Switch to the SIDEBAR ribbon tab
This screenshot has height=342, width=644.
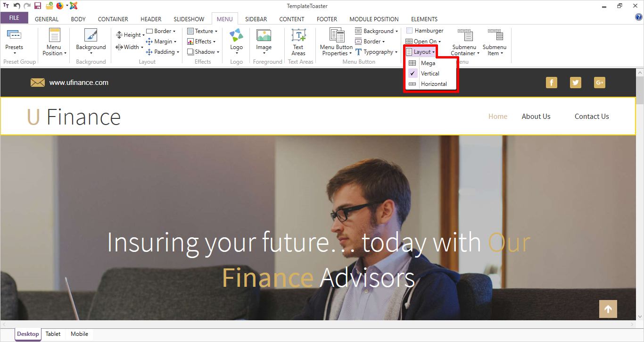(x=256, y=19)
